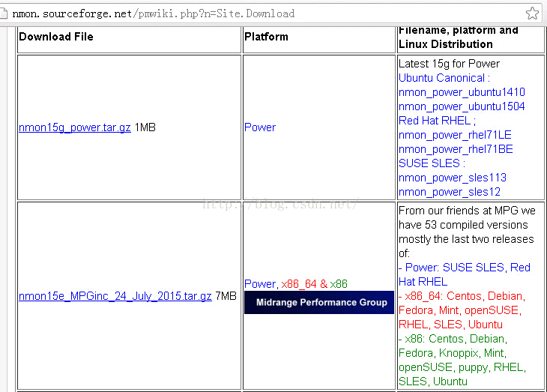Screen dimensions: 547x392
Task: Click the 'Power, x86_64 & x86' platform text
Action: pyautogui.click(x=296, y=284)
